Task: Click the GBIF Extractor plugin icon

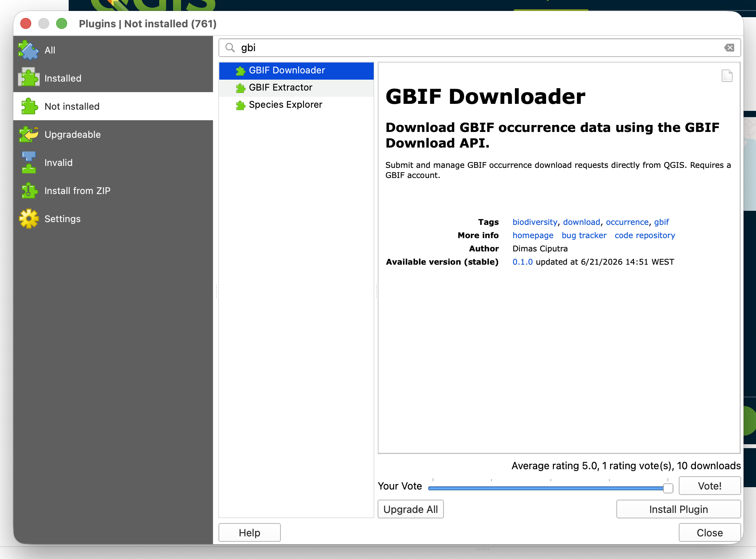Action: (x=240, y=88)
